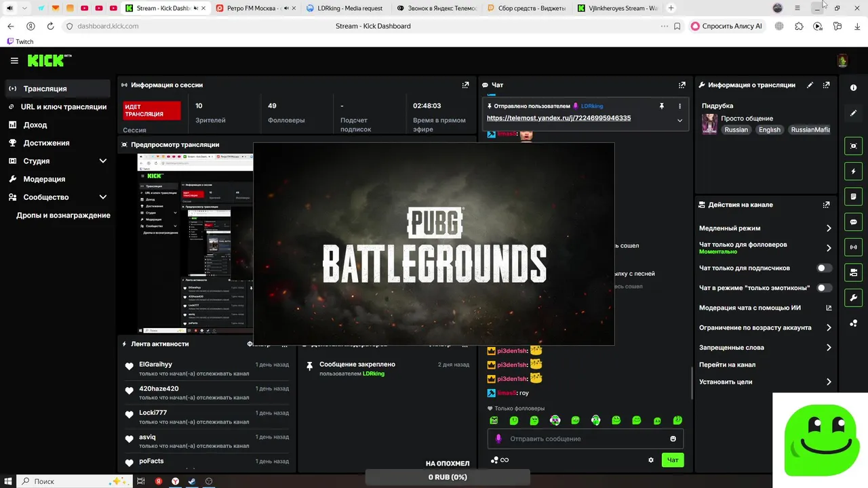The image size is (868, 488).
Task: Select Трансляция in left sidebar
Action: click(58, 89)
